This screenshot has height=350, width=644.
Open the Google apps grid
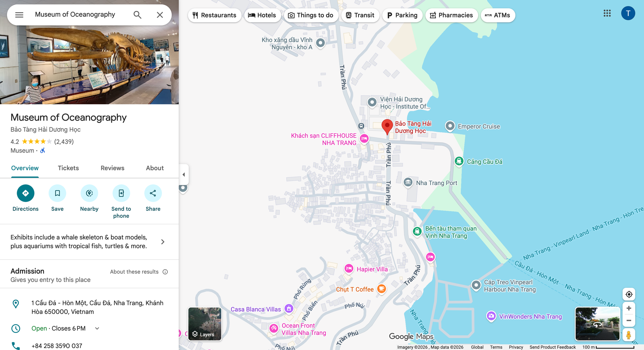pos(607,13)
